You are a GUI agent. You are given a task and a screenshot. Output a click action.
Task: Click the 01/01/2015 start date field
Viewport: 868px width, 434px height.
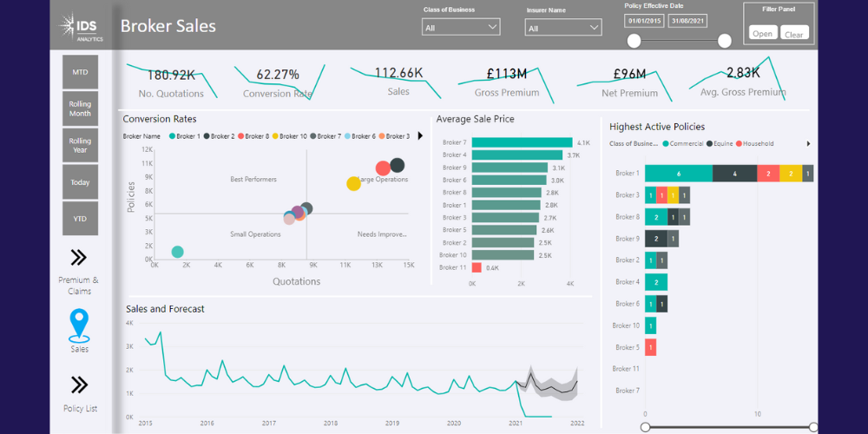pos(644,20)
